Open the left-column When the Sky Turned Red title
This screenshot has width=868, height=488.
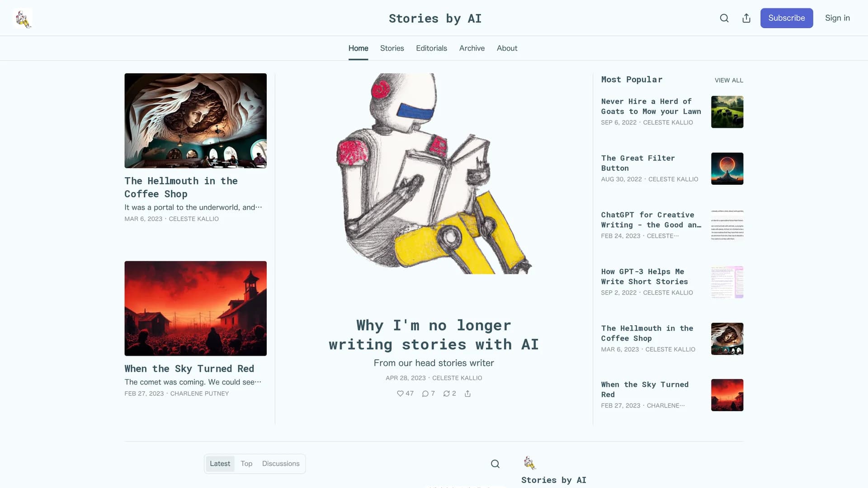click(189, 369)
